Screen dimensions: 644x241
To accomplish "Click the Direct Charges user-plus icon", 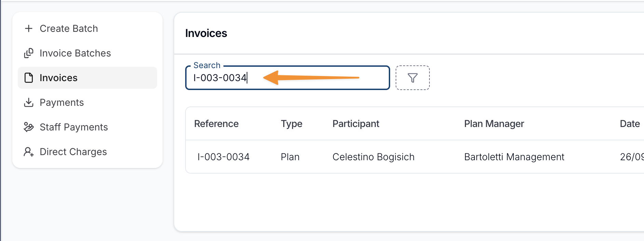I will 29,152.
